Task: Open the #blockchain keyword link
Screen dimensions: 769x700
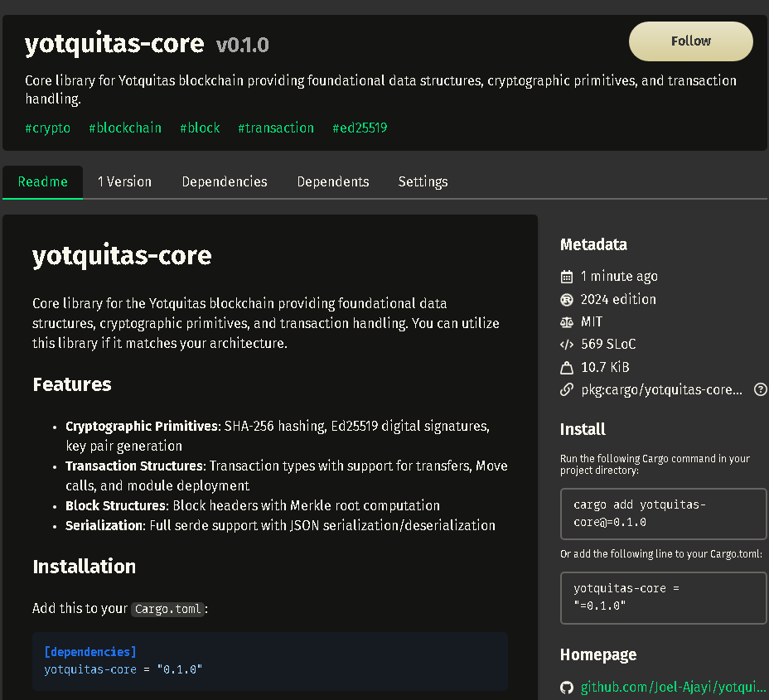Action: [125, 128]
